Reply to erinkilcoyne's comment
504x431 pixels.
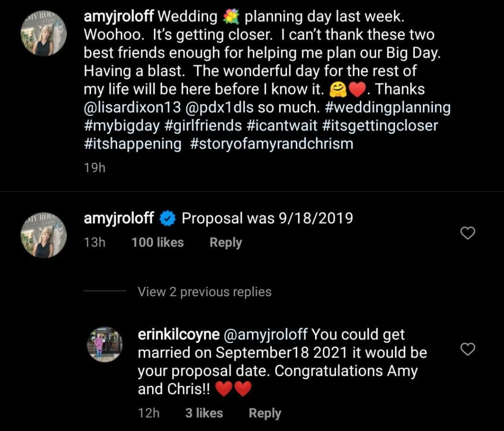(x=265, y=413)
